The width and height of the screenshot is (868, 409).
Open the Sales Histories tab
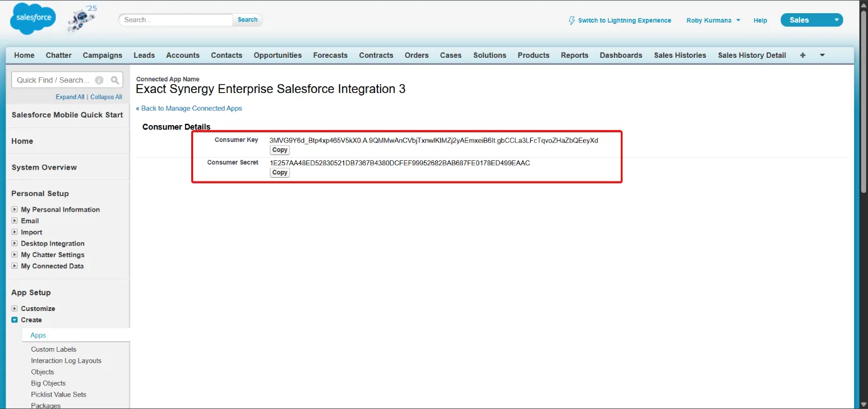680,55
